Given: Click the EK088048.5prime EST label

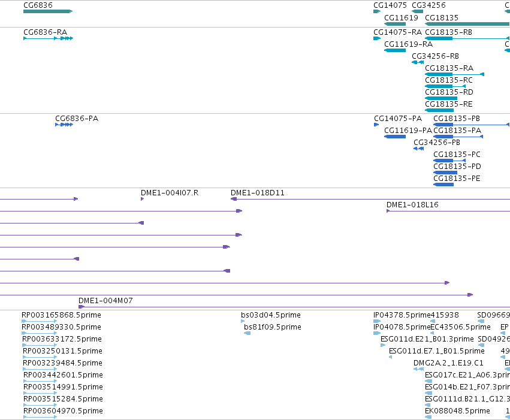Looking at the screenshot, I should pyautogui.click(x=458, y=411).
